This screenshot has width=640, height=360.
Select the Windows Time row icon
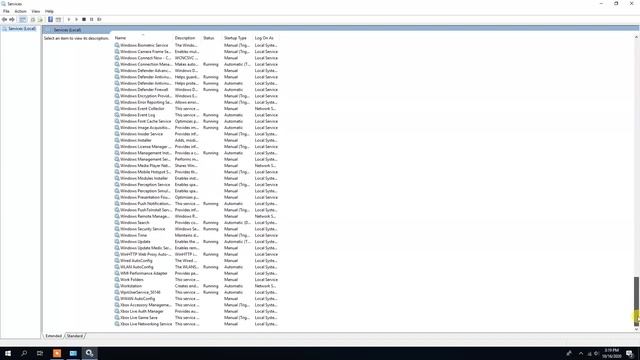[117, 235]
